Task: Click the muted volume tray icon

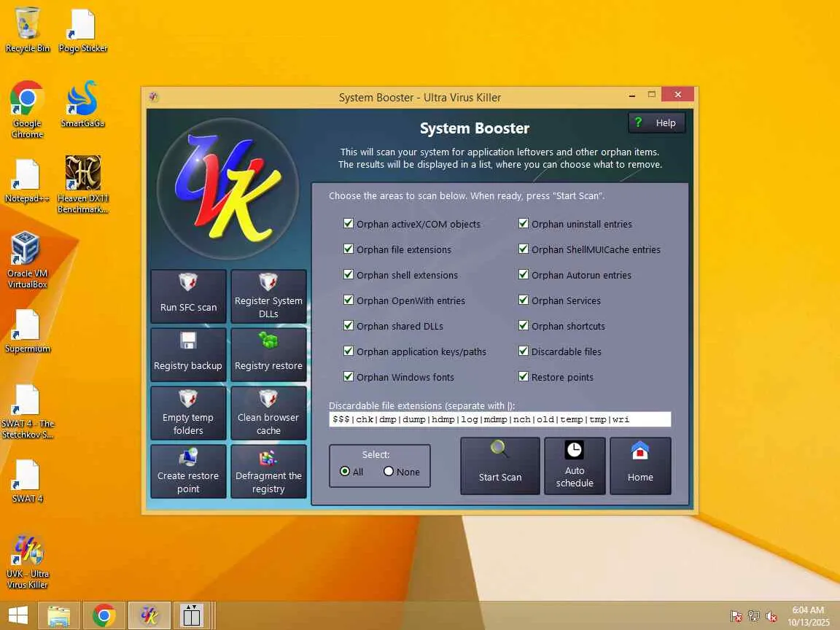Action: click(x=771, y=617)
